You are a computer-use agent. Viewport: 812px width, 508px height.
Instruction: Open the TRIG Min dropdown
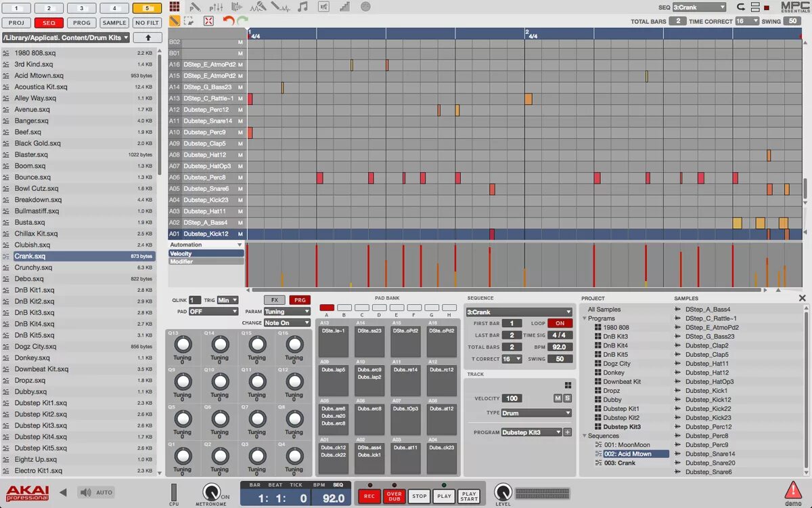click(x=227, y=300)
